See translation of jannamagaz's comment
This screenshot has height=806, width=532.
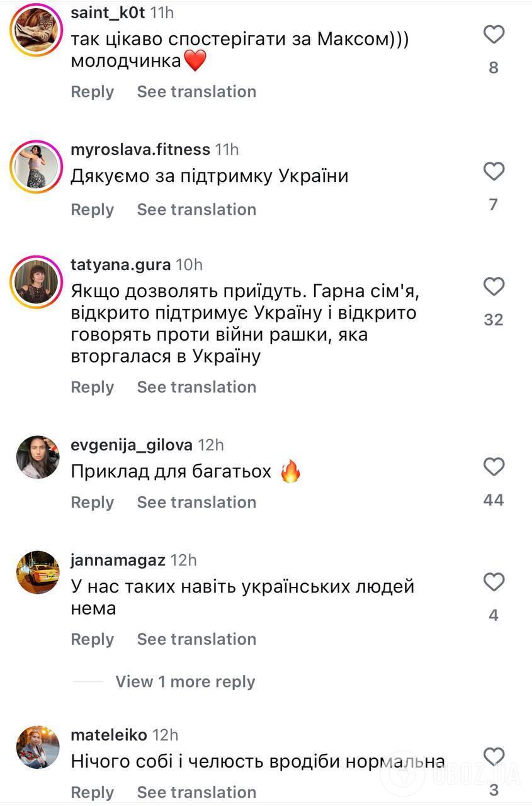pos(196,639)
